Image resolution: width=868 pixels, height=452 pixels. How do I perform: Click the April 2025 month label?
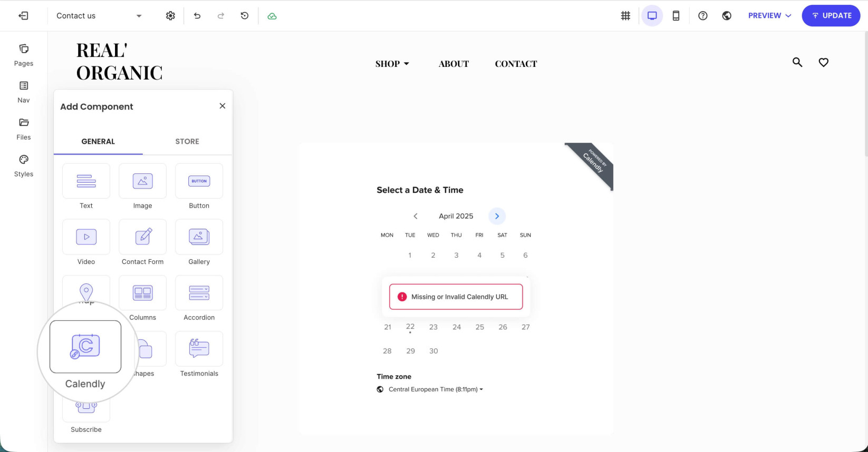coord(456,216)
